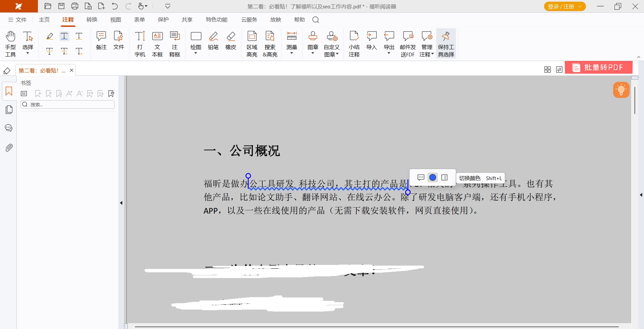Open the Protect (保护) ribbon tab

[163, 20]
